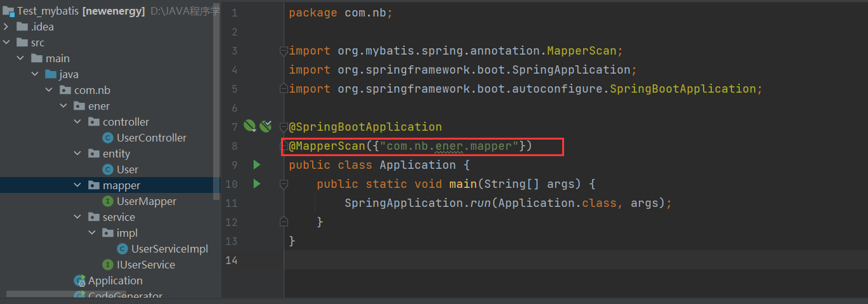The height and width of the screenshot is (304, 868).
Task: Collapse the controller package node
Action: click(x=78, y=122)
